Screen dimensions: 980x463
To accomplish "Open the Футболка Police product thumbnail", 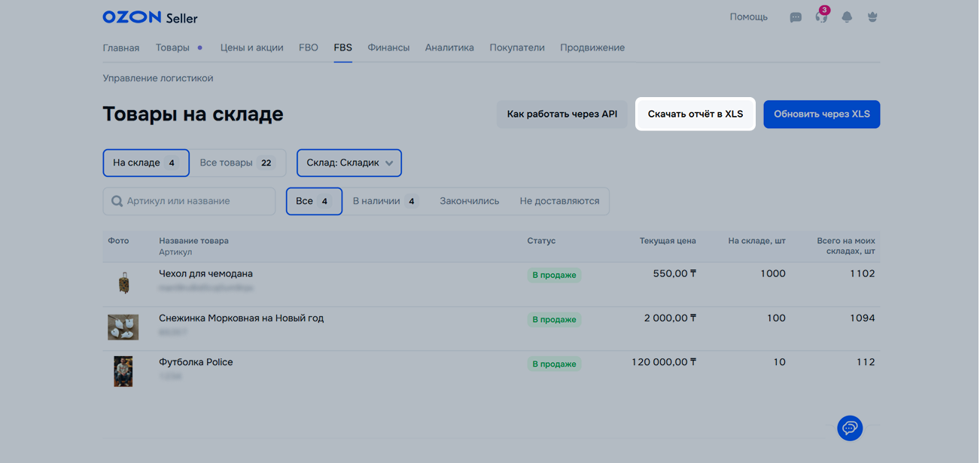I will pos(123,371).
